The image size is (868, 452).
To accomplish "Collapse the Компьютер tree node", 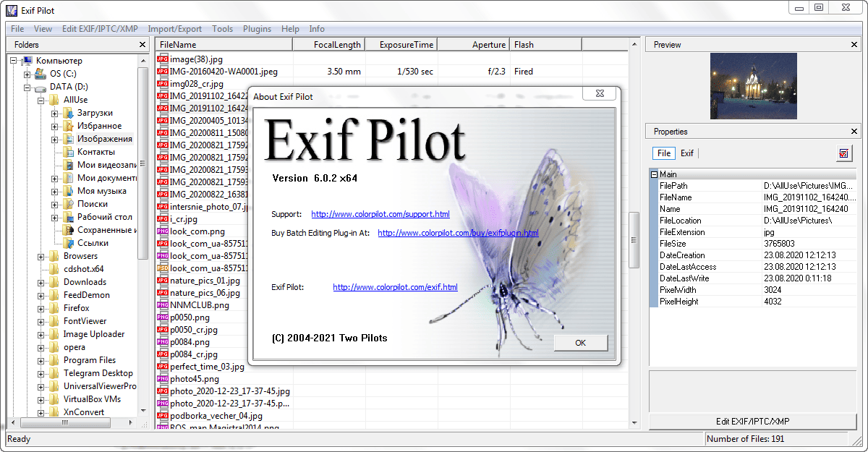I will 14,61.
